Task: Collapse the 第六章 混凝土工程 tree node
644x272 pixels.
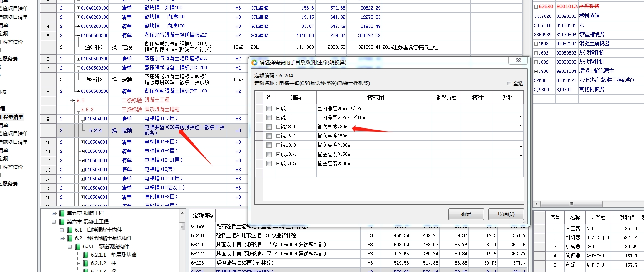Action: [54, 222]
